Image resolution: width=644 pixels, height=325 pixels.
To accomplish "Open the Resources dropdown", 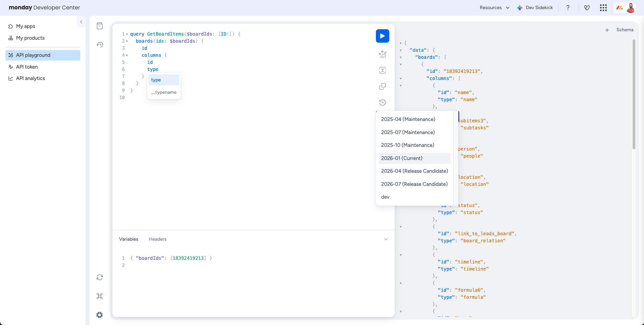I will pyautogui.click(x=494, y=7).
